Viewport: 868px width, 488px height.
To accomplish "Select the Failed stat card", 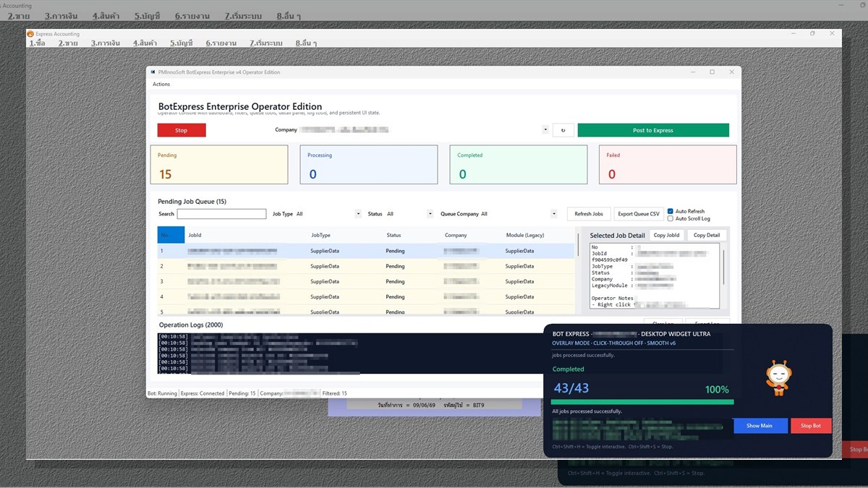I will (668, 164).
